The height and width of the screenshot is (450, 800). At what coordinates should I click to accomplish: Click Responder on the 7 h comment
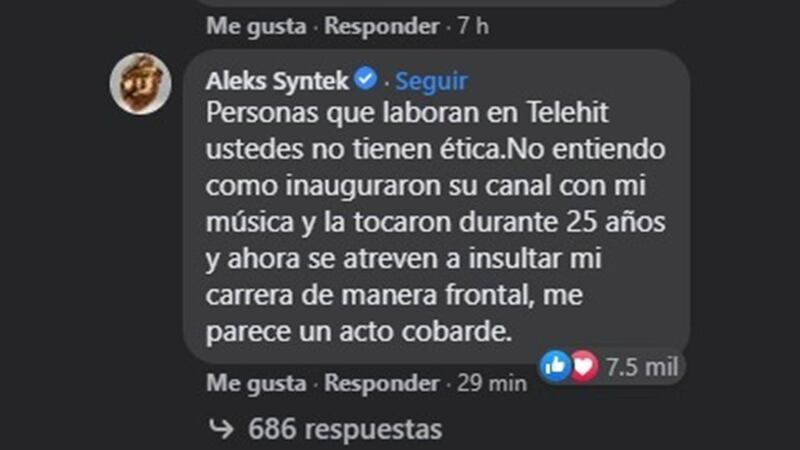tap(382, 26)
